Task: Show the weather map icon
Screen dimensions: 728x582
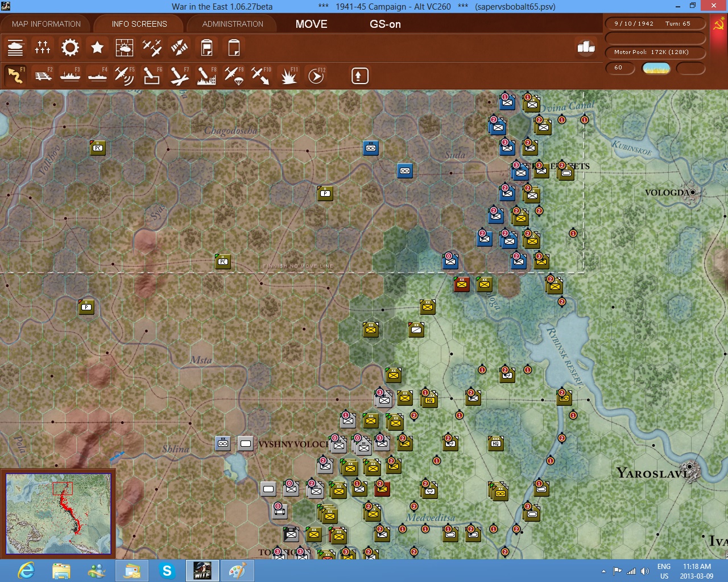Action: [125, 47]
